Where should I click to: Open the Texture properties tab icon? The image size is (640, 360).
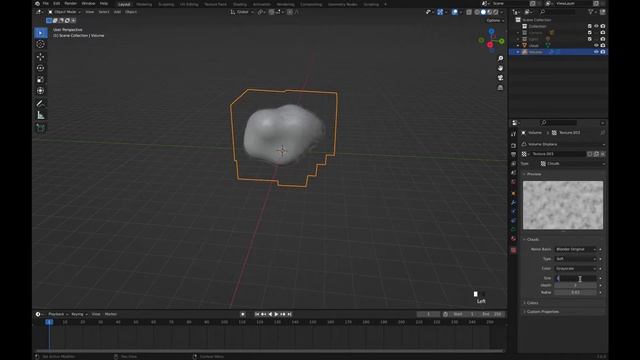tap(513, 250)
